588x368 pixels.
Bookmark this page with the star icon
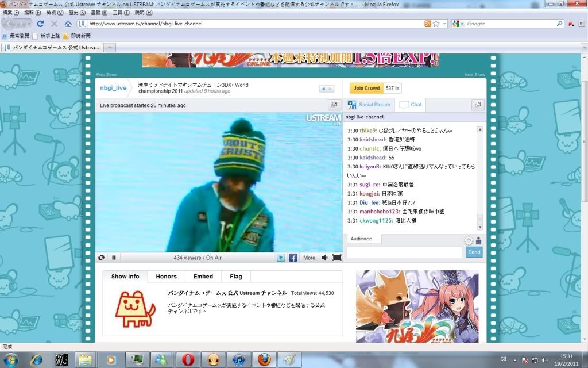[436, 24]
